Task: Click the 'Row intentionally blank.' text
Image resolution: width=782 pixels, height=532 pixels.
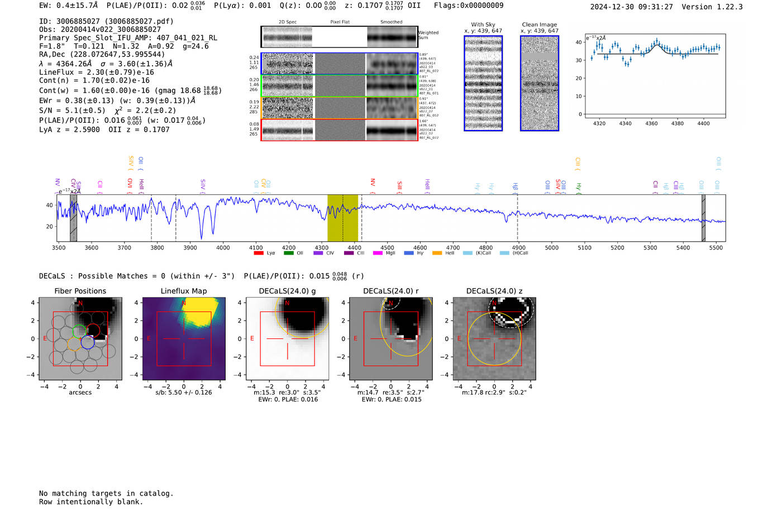Action: 91,502
